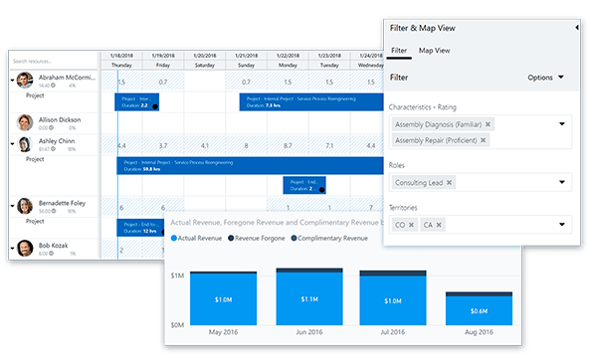
Task: Click Allison Dickson resource name
Action: coord(60,119)
